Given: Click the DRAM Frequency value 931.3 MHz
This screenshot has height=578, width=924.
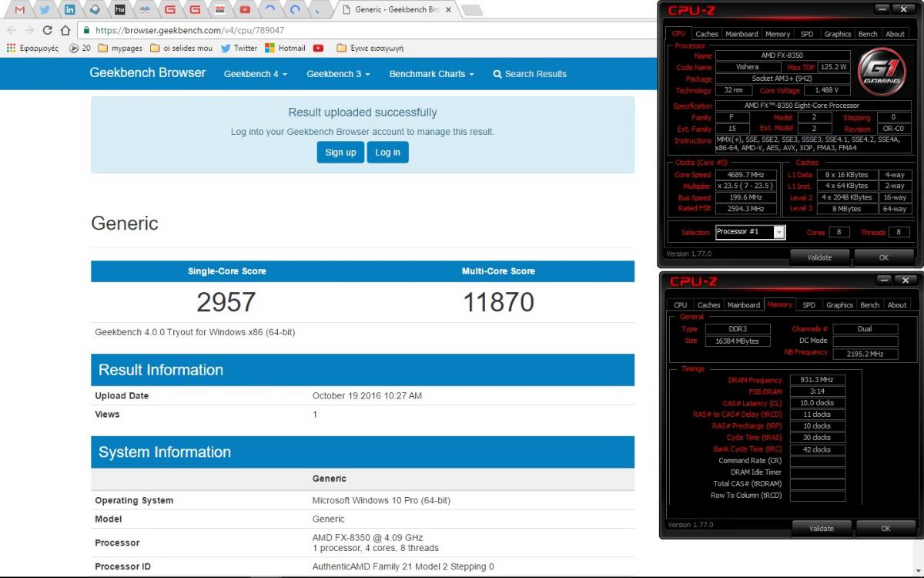Looking at the screenshot, I should (x=817, y=380).
